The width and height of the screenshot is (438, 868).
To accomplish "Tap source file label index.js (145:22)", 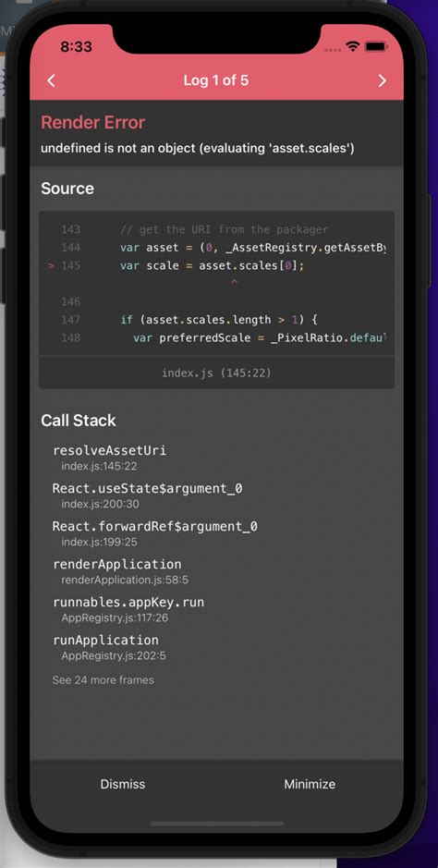I will (217, 373).
